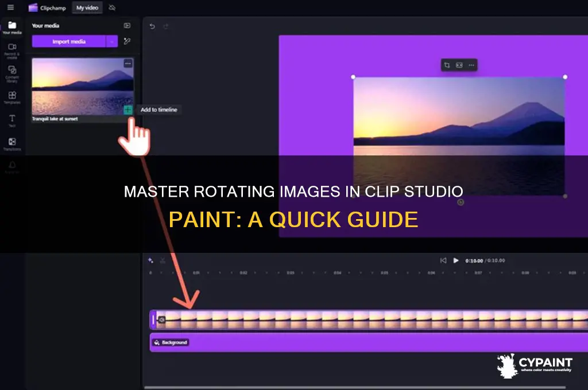
Task: Open the floating toolbar's three-dot menu
Action: pos(471,65)
